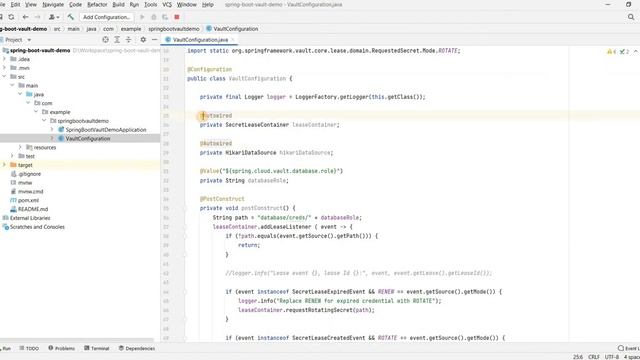Open Search Everywhere magnifier icon
Image resolution: width=640 pixels, height=360 pixels.
tap(631, 17)
